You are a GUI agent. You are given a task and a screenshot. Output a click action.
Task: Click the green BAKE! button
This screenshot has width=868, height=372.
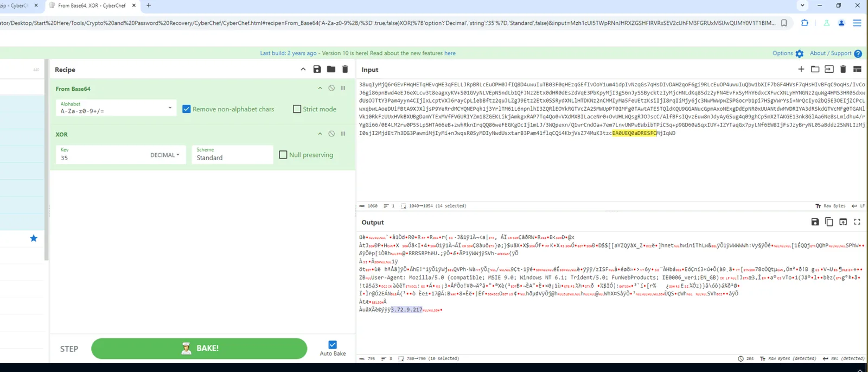[x=199, y=349]
